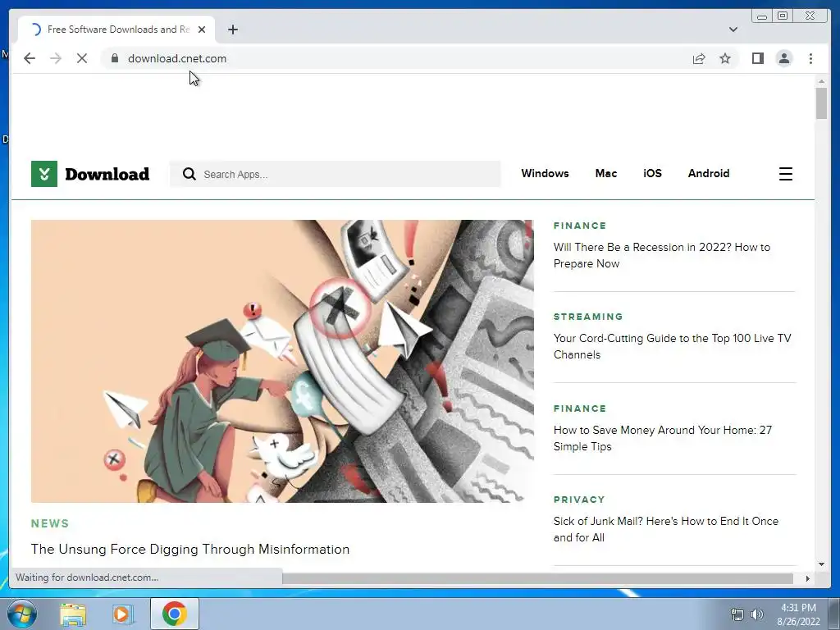The height and width of the screenshot is (630, 840).
Task: Click the FINANCE label above the Save Money article
Action: tap(580, 409)
